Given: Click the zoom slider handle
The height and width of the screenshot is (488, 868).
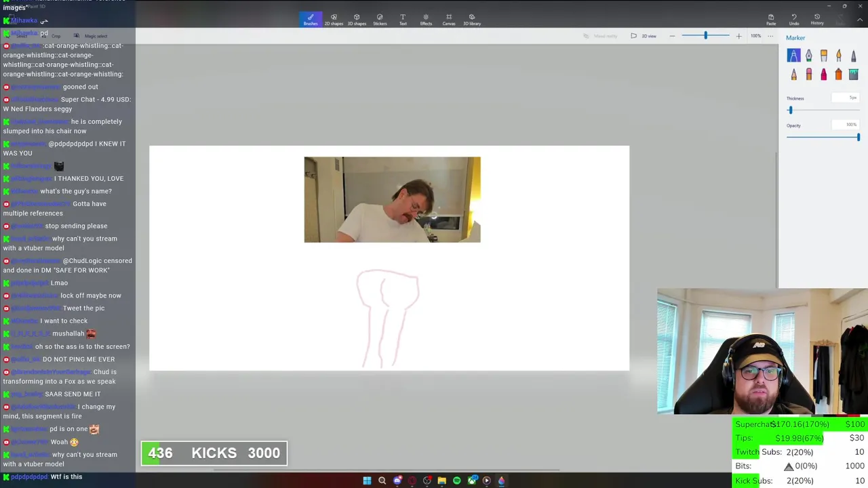Looking at the screenshot, I should 705,35.
